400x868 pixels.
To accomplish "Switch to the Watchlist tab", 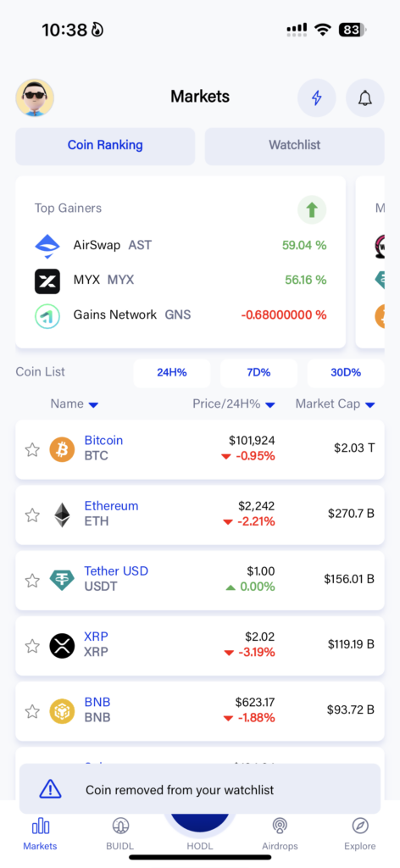I will (294, 146).
